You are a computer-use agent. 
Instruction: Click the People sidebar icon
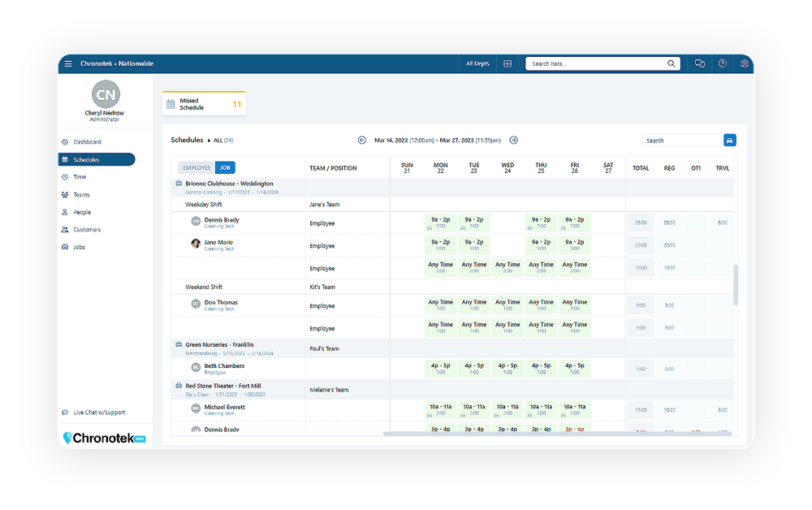tap(65, 212)
